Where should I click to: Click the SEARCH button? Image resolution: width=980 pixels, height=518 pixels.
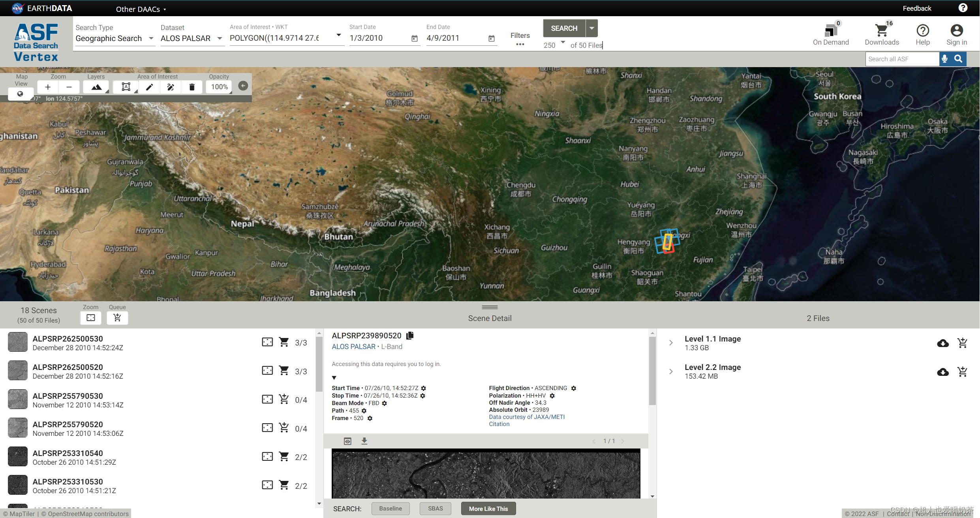coord(564,28)
